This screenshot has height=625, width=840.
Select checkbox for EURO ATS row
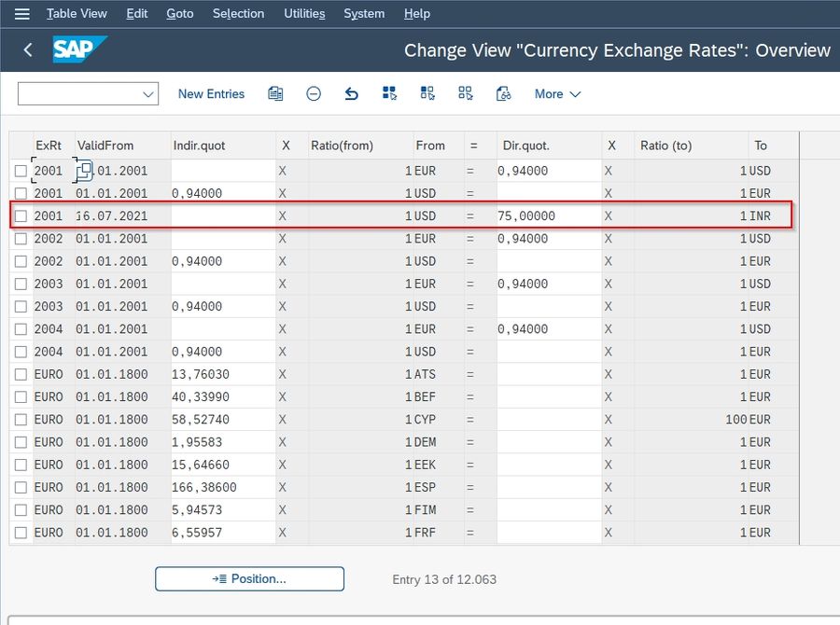pos(21,374)
